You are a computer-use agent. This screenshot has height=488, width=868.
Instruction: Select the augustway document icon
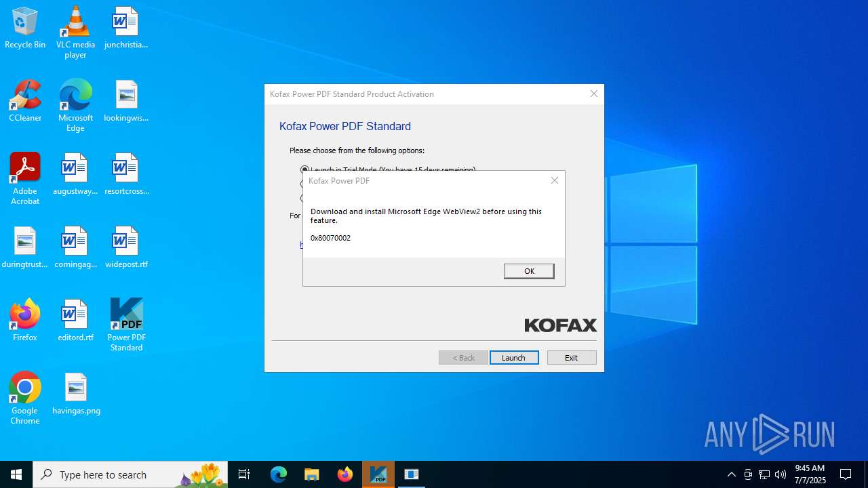pos(75,175)
